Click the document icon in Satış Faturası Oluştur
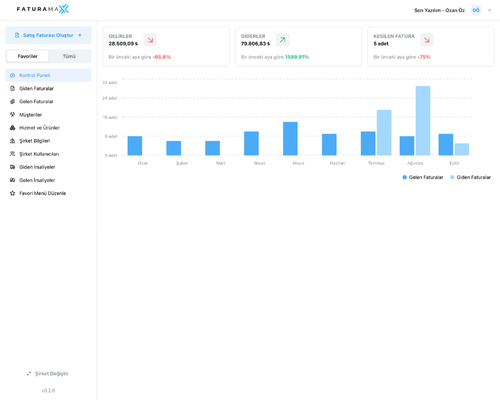The image size is (500, 400). point(17,35)
